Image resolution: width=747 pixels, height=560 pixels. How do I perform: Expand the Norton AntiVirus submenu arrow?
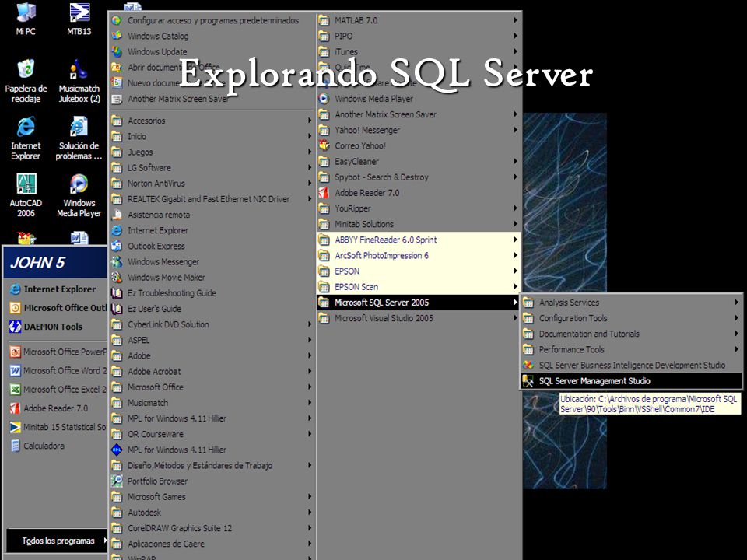tap(310, 184)
